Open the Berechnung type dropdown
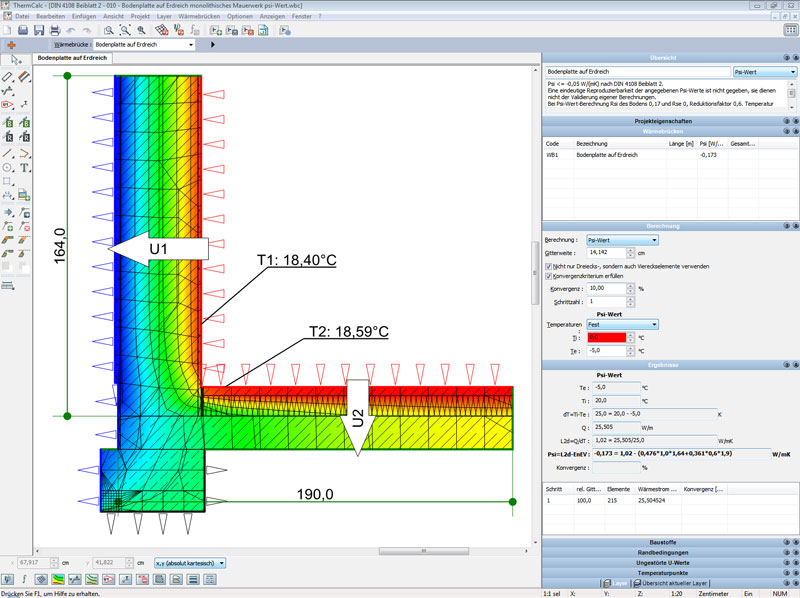This screenshot has width=800, height=598. 622,240
